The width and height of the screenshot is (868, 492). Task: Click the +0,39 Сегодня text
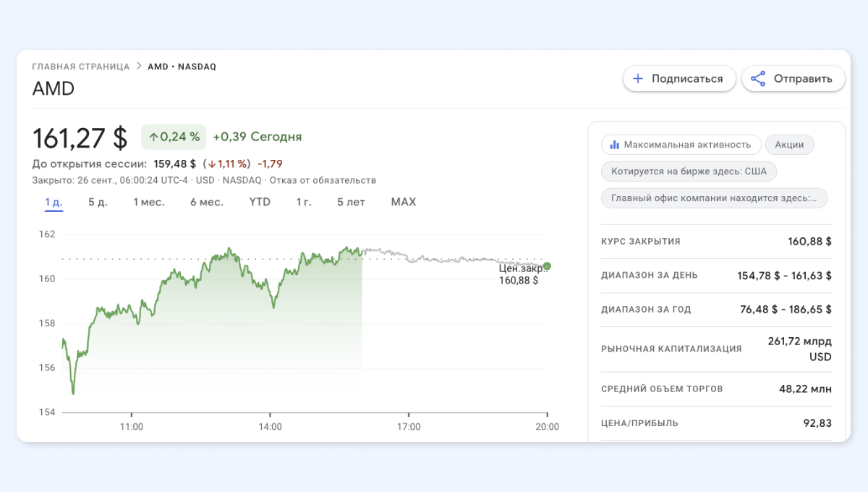click(258, 137)
